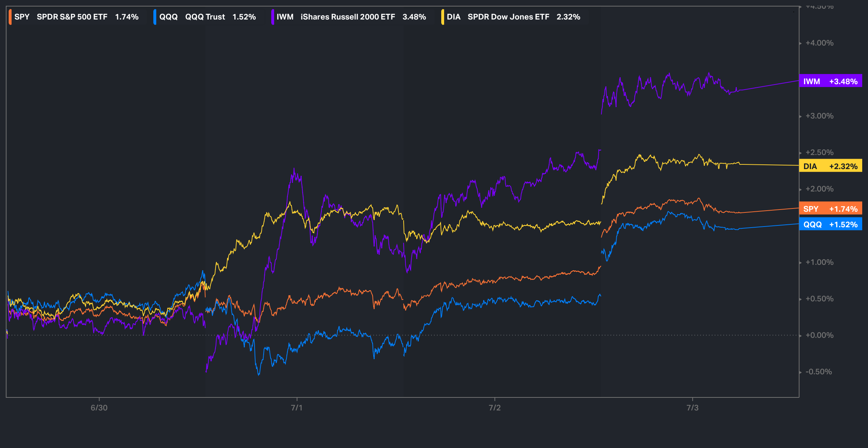Select iShares Russell 2000 ETF legend name

point(348,17)
